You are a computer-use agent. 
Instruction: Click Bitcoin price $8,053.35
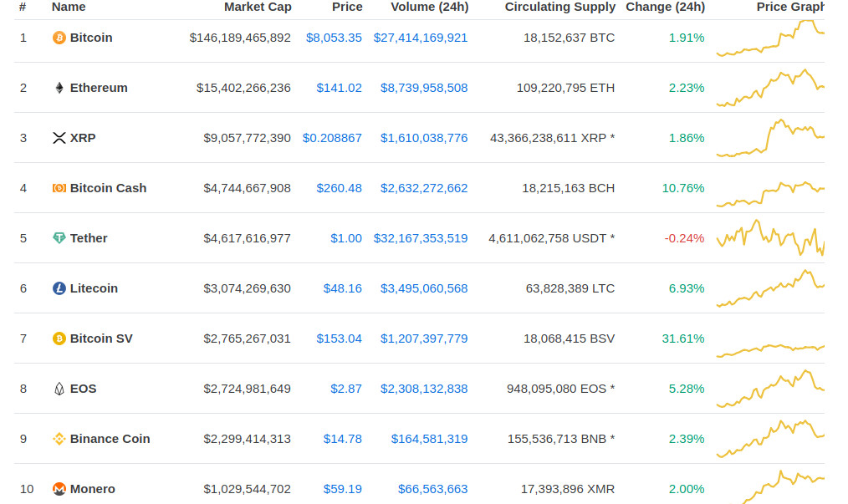tap(334, 38)
